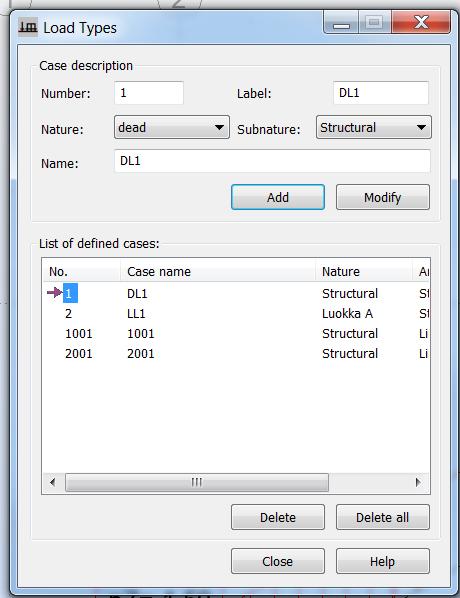Click the LL1 case name cell
Viewport: 460px width, 598px height.
pyautogui.click(x=136, y=313)
